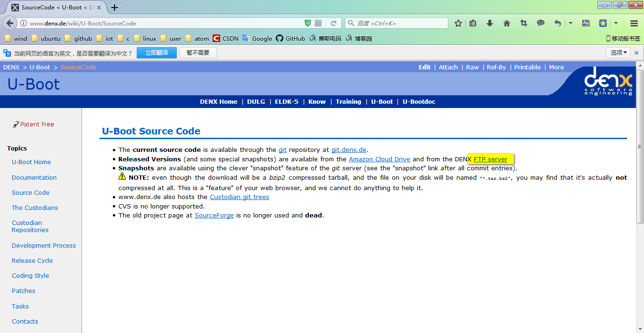
Task: Open the git.denx.de link
Action: (349, 150)
